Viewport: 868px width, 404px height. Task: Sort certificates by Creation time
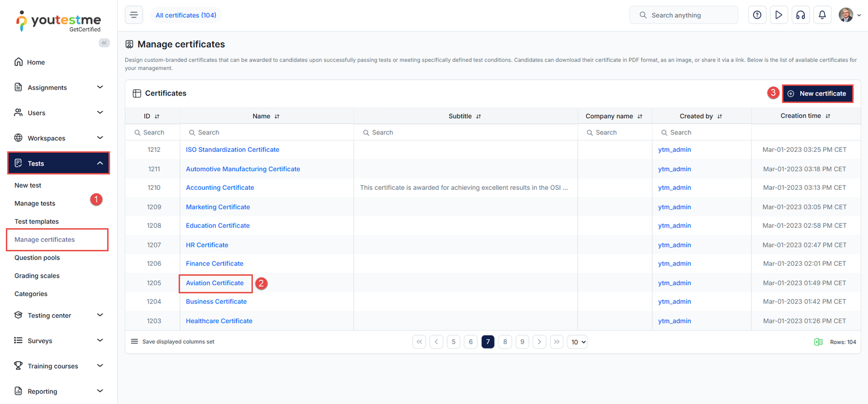tap(827, 116)
